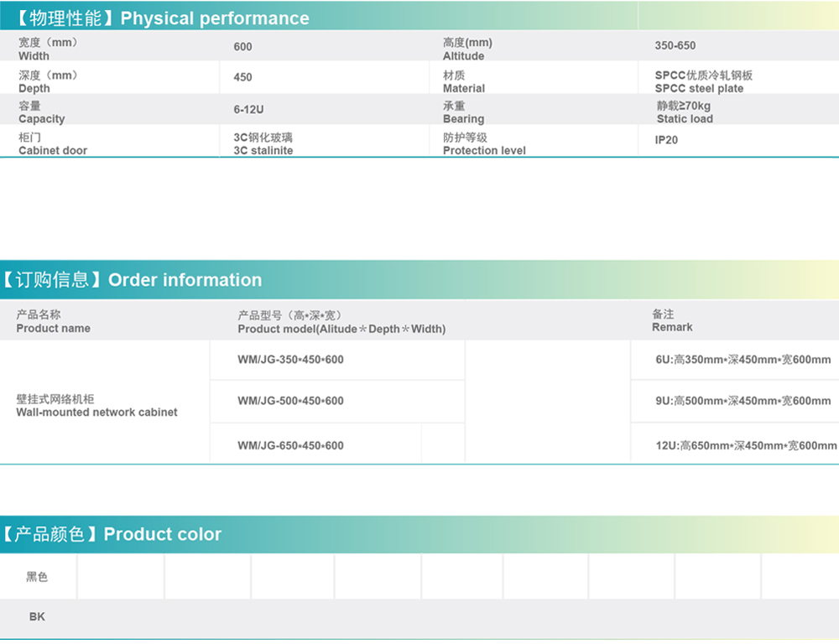The height and width of the screenshot is (644, 839).
Task: Click the Capacity value 6-12U
Action: pos(249,110)
